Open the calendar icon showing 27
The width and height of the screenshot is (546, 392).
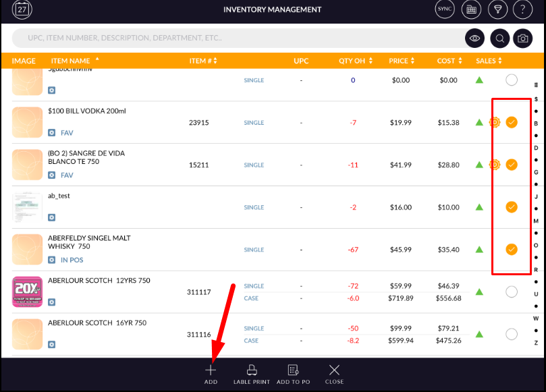[22, 9]
